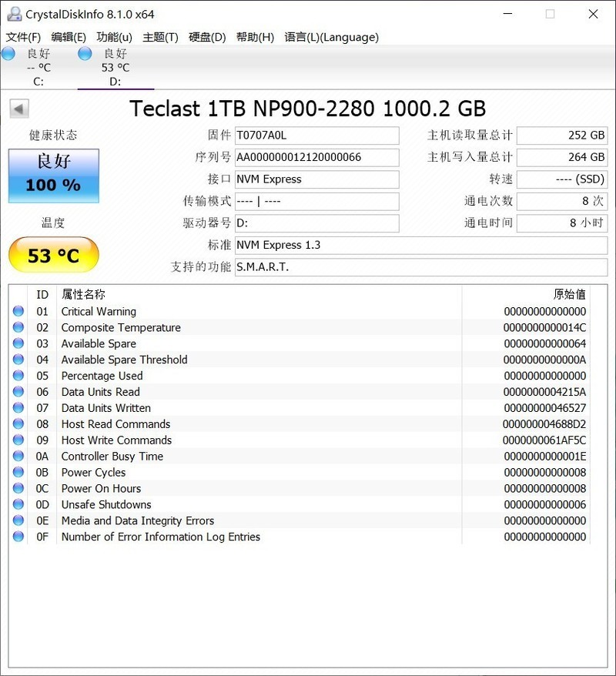The image size is (616, 676).
Task: Click the firmware field showing T0707A0L
Action: 316,135
